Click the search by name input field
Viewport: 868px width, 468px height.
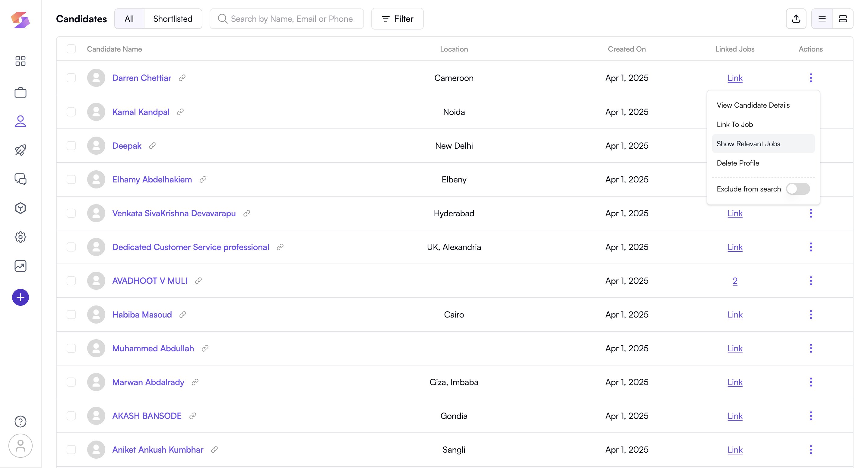pyautogui.click(x=287, y=18)
